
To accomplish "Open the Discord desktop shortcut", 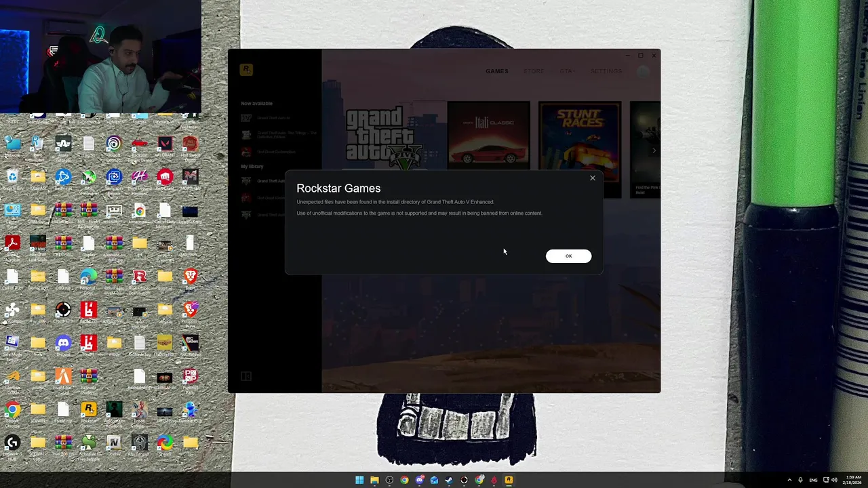I will click(63, 343).
